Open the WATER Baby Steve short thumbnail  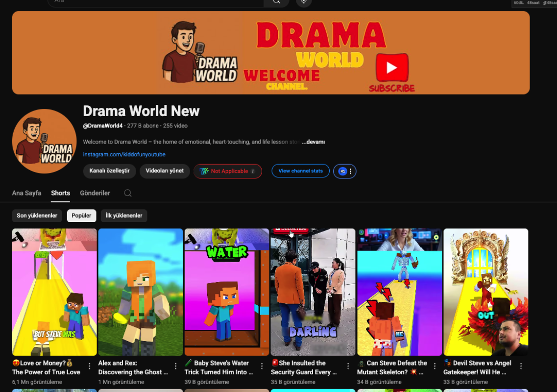[227, 292]
